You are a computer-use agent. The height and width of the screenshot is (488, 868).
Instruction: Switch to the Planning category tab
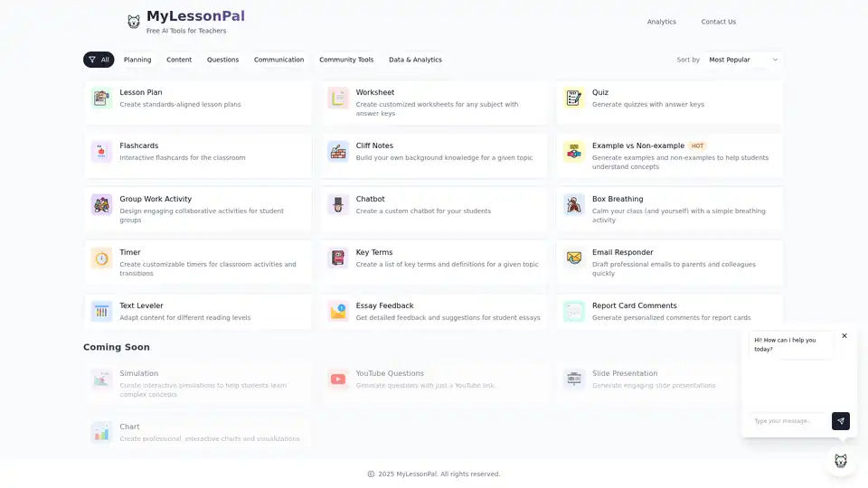pos(137,60)
